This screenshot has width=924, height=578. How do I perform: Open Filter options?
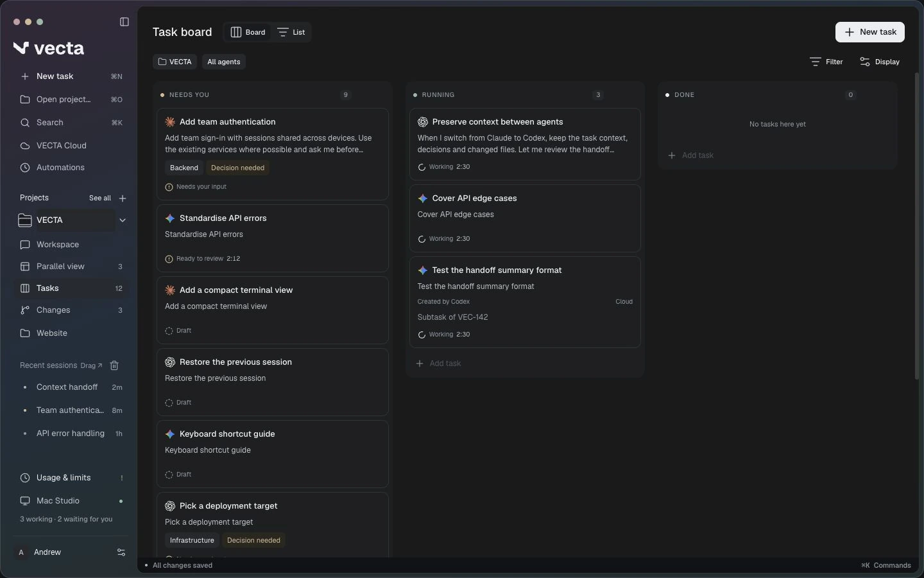point(826,62)
